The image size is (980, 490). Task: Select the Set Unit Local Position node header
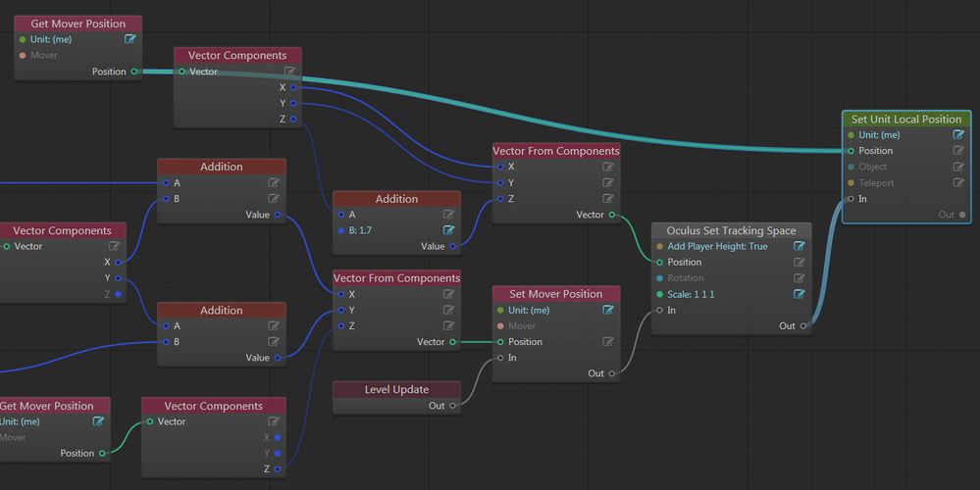pyautogui.click(x=906, y=120)
